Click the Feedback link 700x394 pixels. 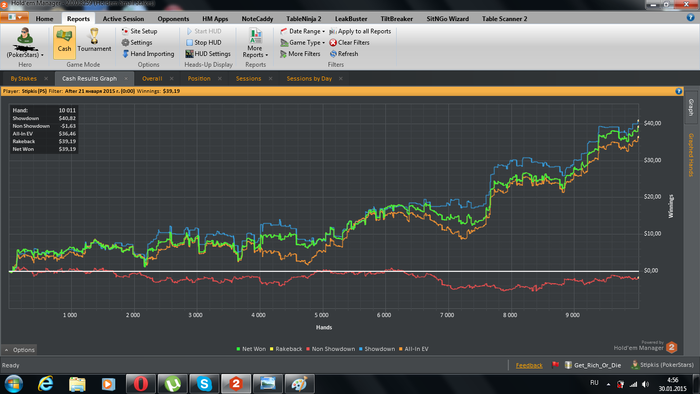529,365
